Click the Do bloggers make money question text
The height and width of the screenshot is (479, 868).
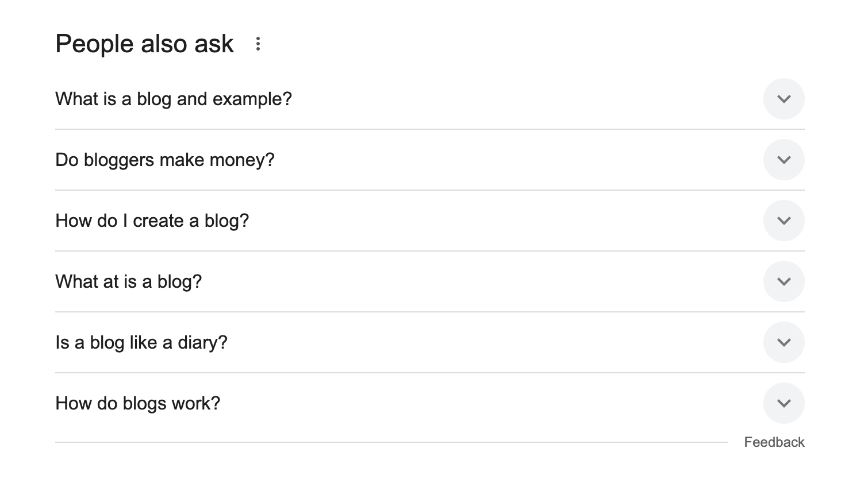click(x=165, y=160)
